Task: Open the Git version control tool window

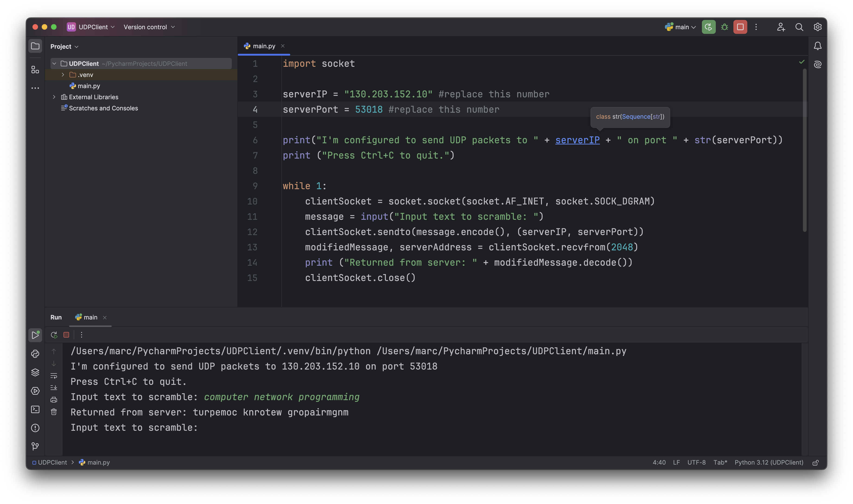Action: pyautogui.click(x=35, y=446)
